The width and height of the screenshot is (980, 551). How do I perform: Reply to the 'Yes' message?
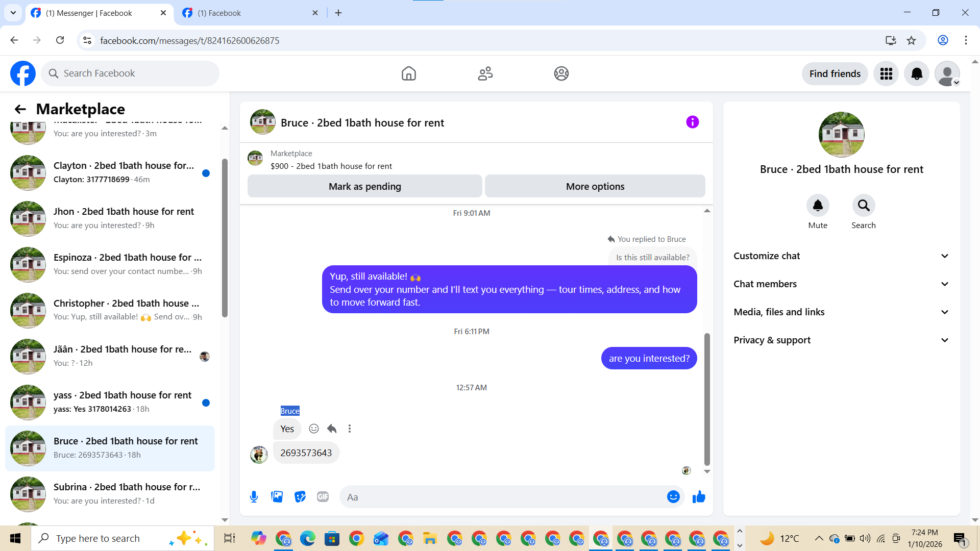pos(332,429)
